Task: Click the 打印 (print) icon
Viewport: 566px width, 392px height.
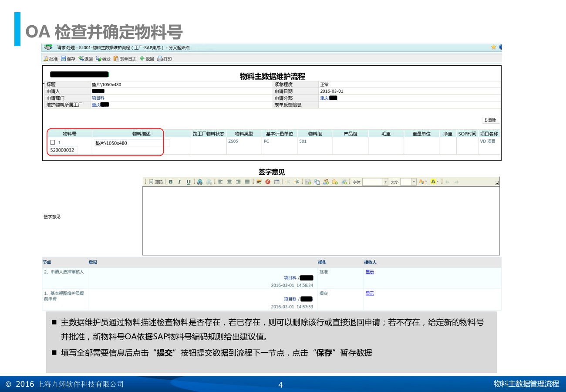Action: (x=165, y=59)
